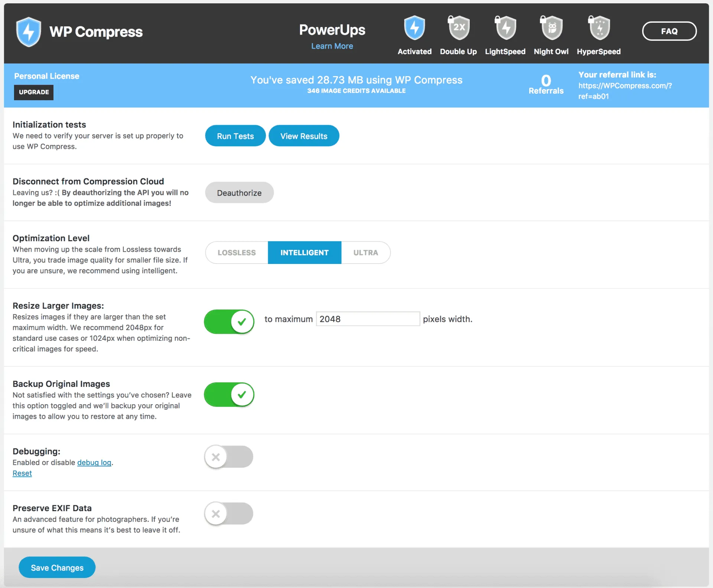Enable Preserve EXIF Data toggle
The image size is (713, 588).
[229, 513]
